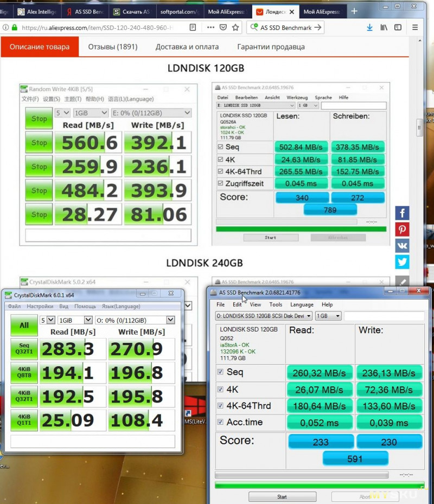
Task: Open the page actions three-dot menu
Action: click(210, 28)
